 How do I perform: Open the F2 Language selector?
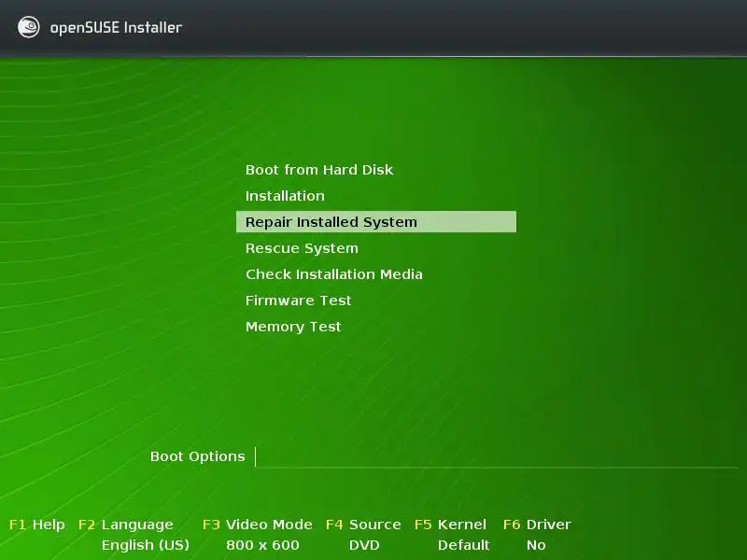pyautogui.click(x=126, y=525)
